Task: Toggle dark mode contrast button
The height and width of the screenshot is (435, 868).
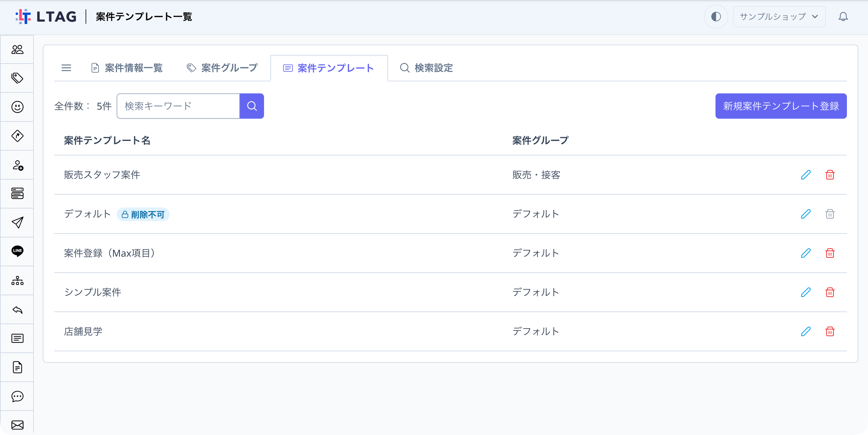Action: (716, 17)
